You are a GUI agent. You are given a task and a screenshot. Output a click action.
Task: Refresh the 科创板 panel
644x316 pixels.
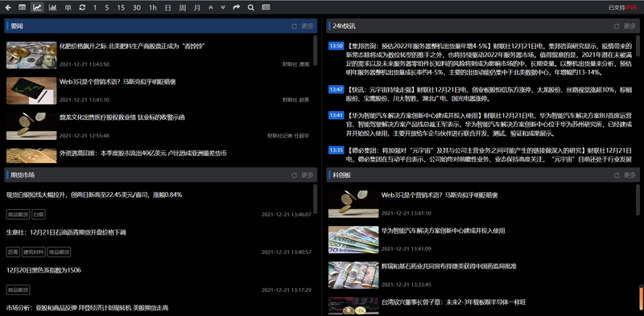pyautogui.click(x=617, y=174)
